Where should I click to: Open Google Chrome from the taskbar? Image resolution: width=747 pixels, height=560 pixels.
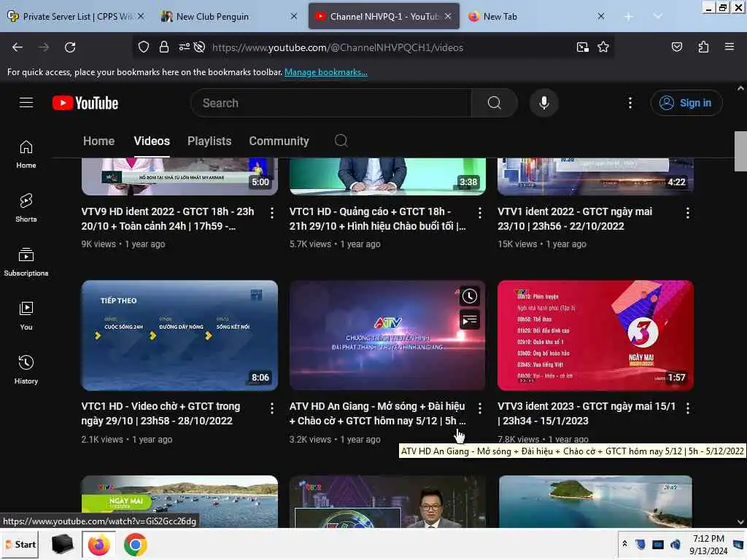pyautogui.click(x=135, y=545)
